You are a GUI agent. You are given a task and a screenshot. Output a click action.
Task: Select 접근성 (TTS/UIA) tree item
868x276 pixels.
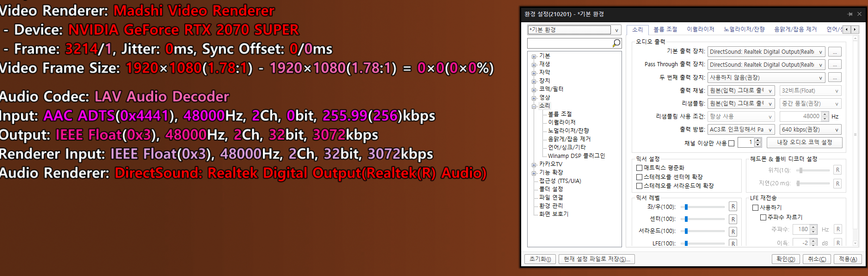pyautogui.click(x=560, y=181)
